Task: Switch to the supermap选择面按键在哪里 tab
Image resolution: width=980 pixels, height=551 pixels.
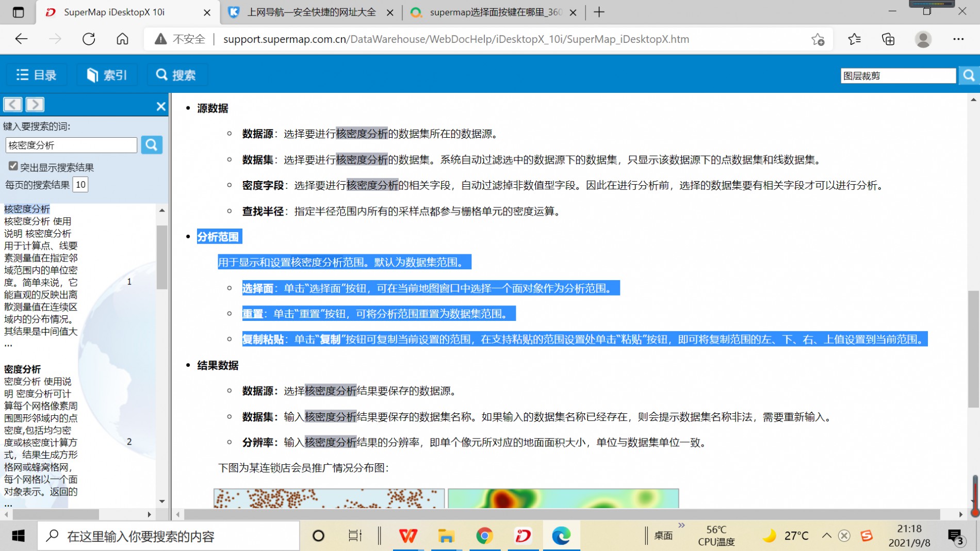Action: click(x=494, y=12)
